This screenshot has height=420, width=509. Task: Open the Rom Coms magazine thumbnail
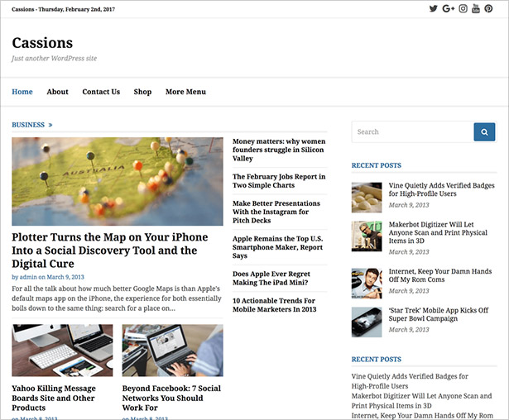pyautogui.click(x=367, y=283)
